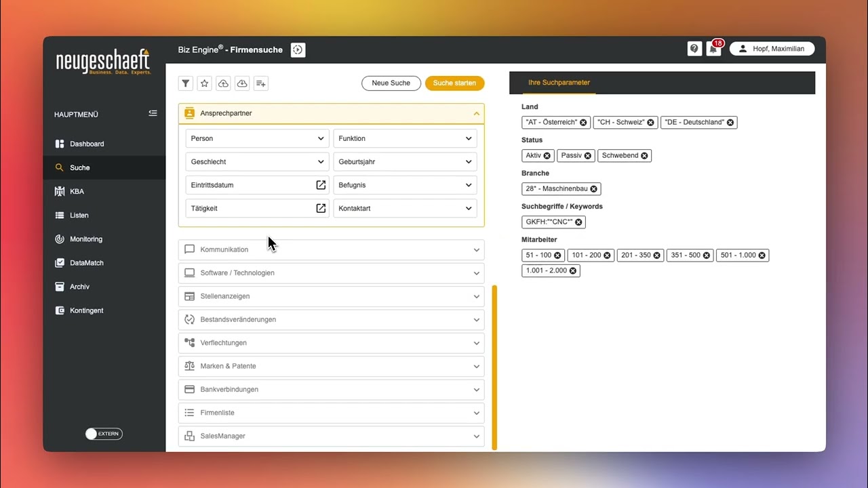The height and width of the screenshot is (488, 868).
Task: Open notifications bell with 18 badge
Action: tap(713, 49)
